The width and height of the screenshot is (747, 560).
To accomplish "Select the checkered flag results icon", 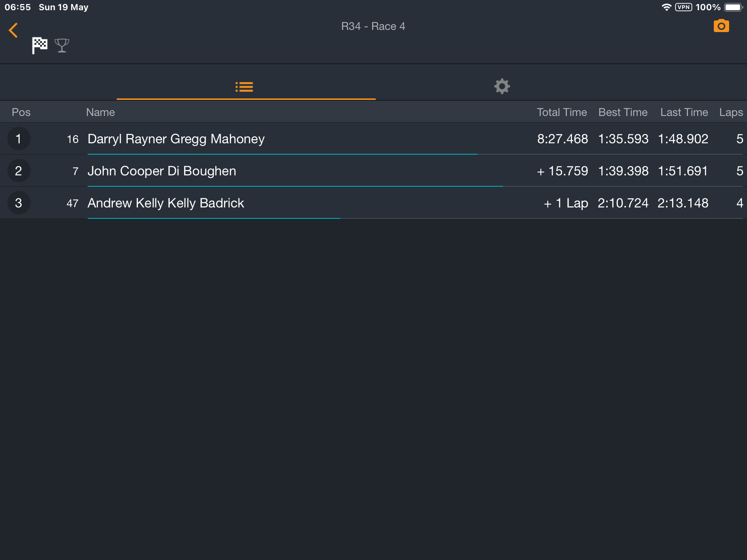I will click(x=39, y=45).
